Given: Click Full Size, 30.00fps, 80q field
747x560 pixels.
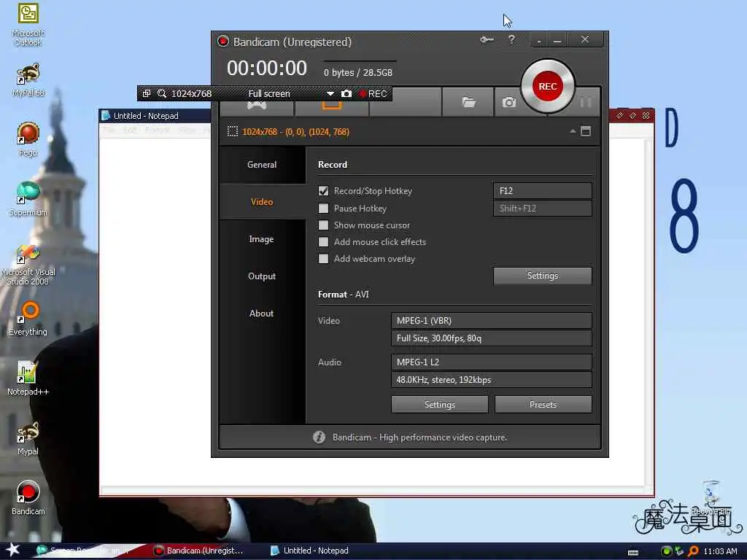Looking at the screenshot, I should (492, 338).
